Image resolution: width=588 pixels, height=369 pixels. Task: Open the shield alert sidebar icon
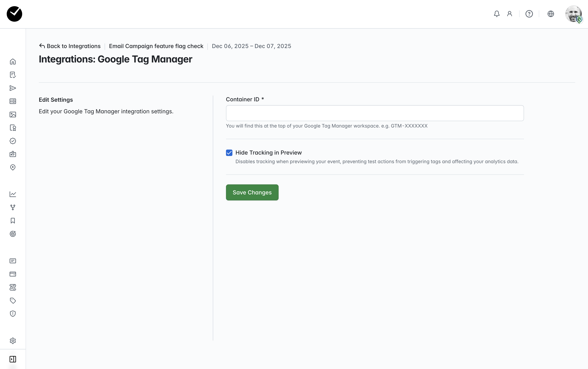pos(13,314)
